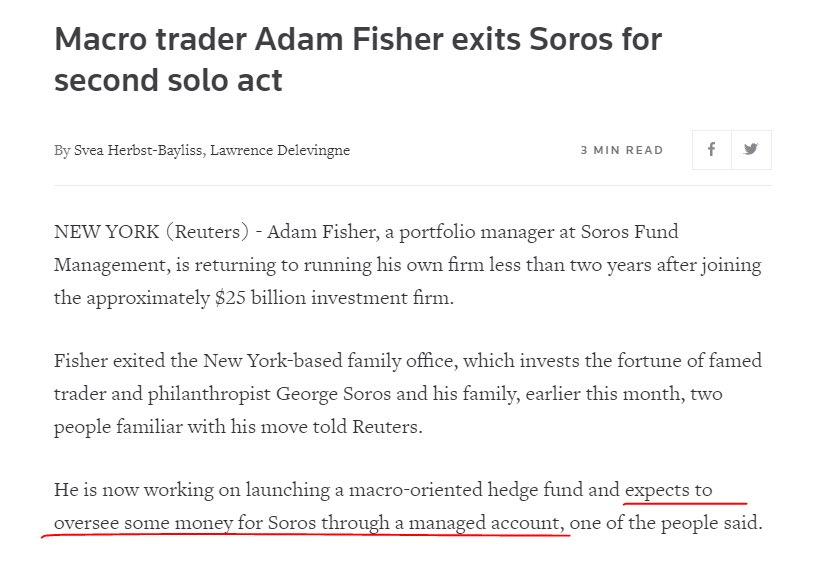Open author Lawrence Delevingne's profile
This screenshot has height=588, width=830.
pyautogui.click(x=280, y=151)
